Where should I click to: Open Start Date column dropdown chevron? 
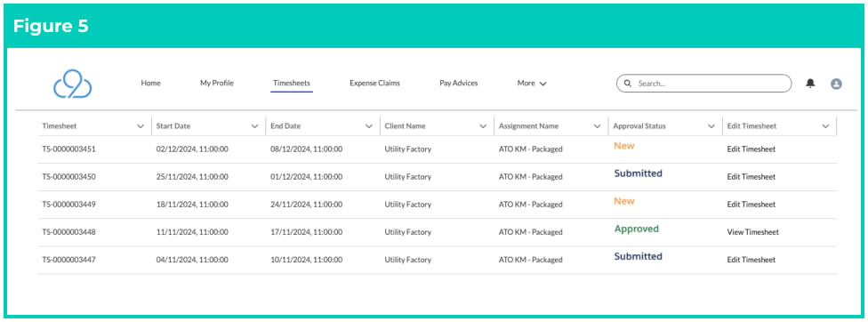pyautogui.click(x=254, y=126)
